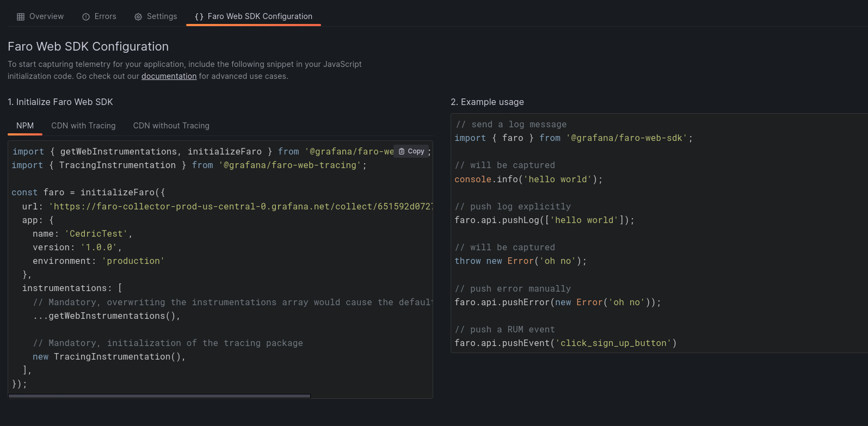Switch to CDN without Tracing tab

(171, 126)
